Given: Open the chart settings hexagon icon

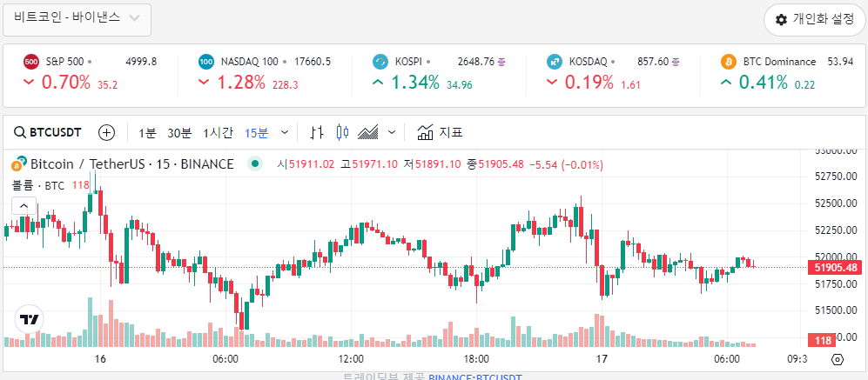Looking at the screenshot, I should 838,359.
